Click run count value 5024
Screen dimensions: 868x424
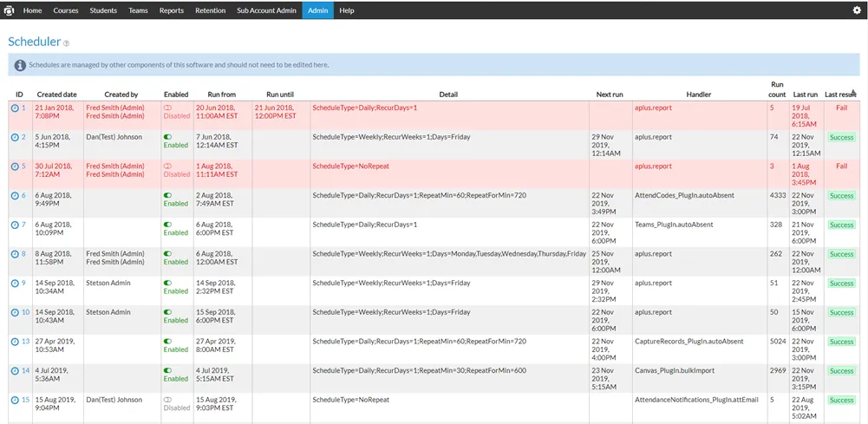778,342
